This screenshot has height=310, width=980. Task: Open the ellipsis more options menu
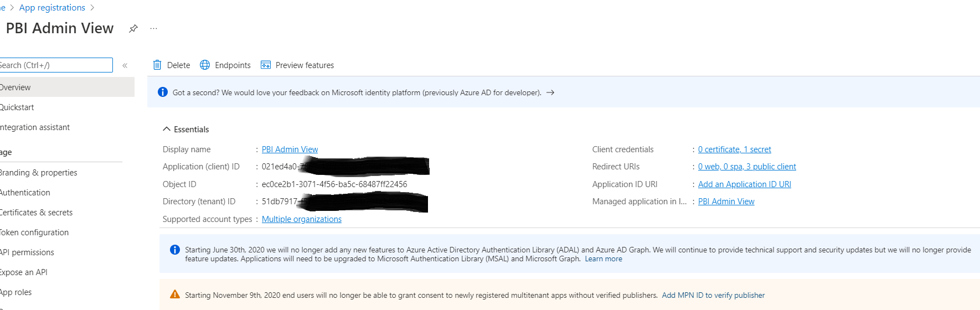coord(154,28)
